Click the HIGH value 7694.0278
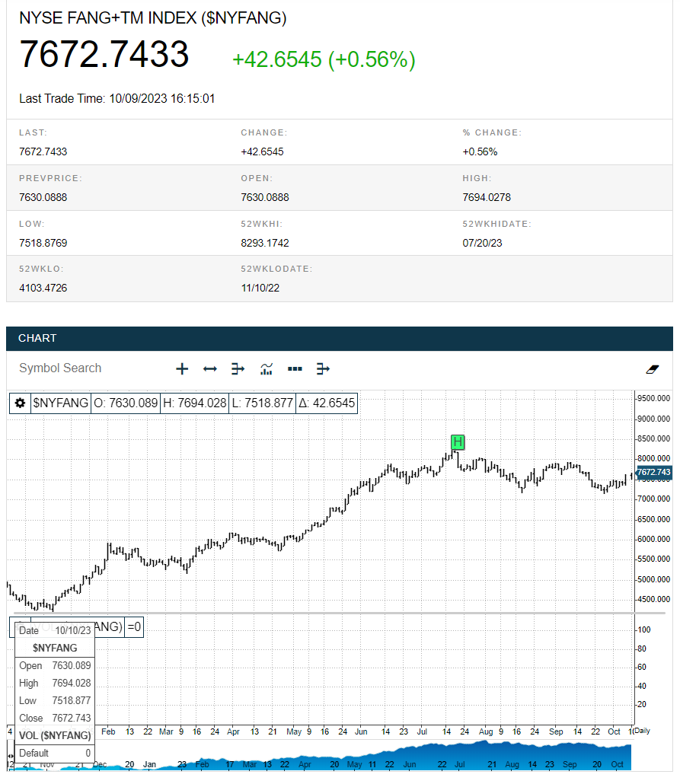 click(x=487, y=197)
